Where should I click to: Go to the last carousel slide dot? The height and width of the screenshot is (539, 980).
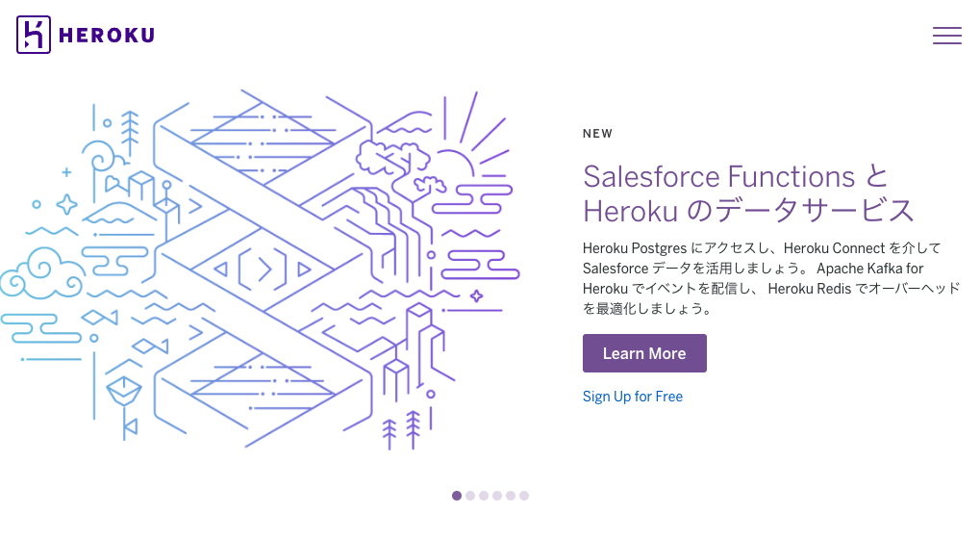(524, 496)
